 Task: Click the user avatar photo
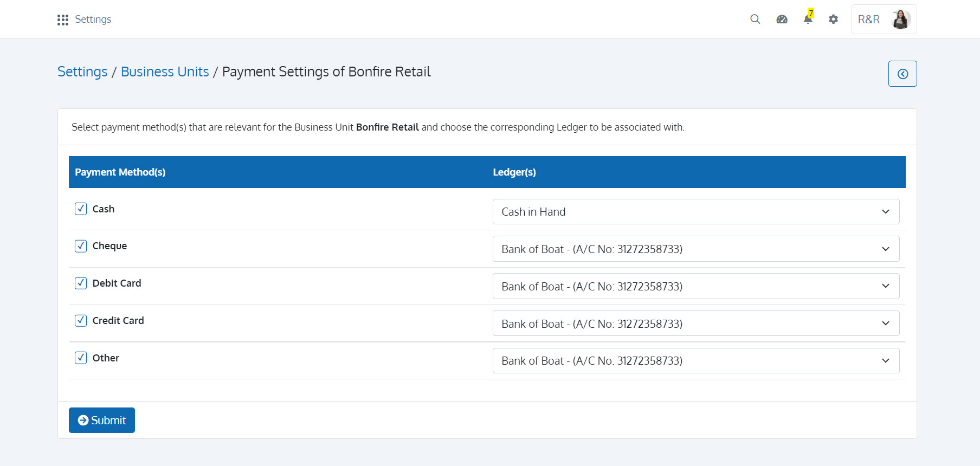coord(901,20)
